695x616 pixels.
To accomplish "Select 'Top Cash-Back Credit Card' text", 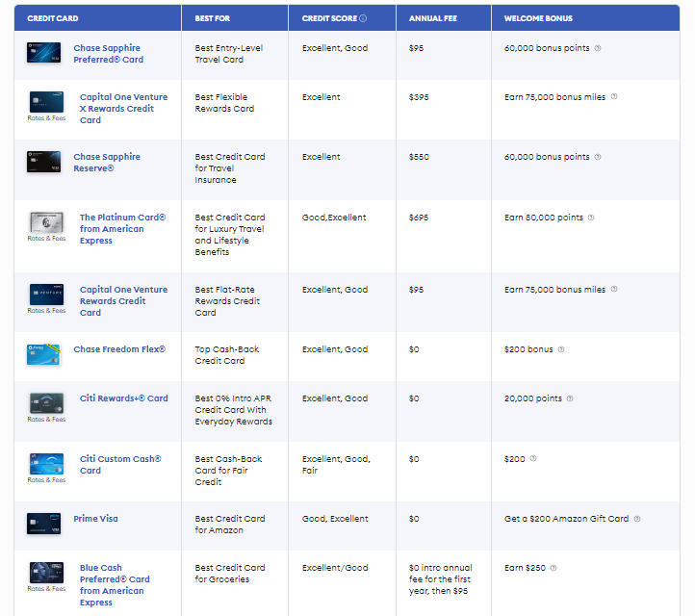I will (227, 355).
